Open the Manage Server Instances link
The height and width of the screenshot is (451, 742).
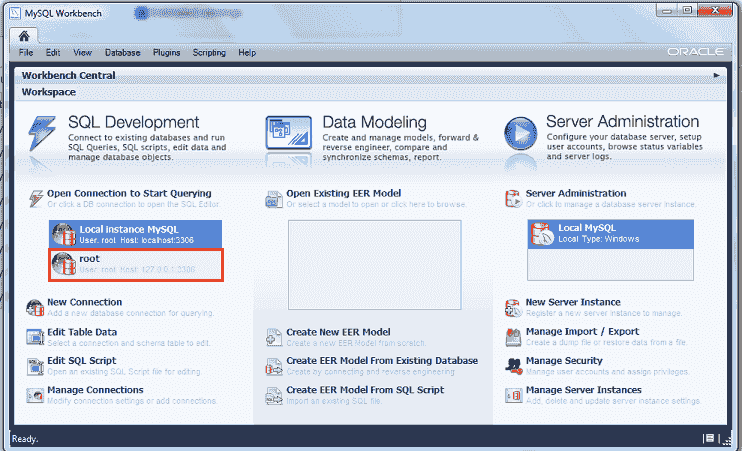[x=583, y=389]
